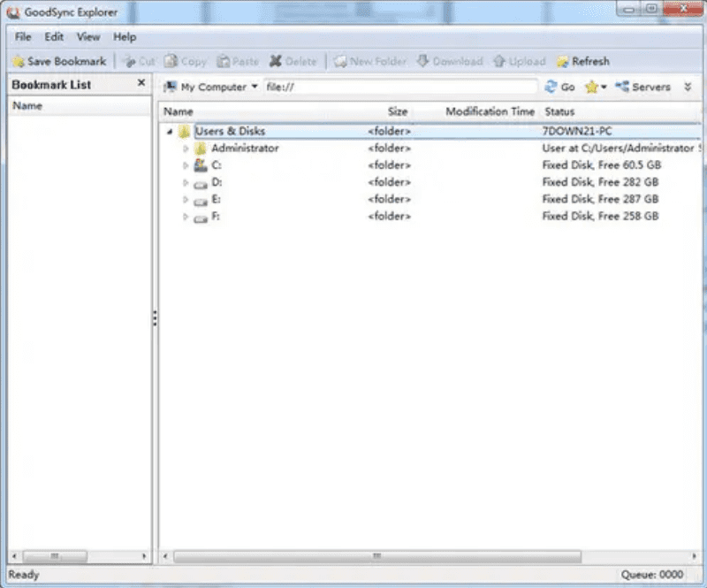Click the 'Fixed Disk, Free 60.5 GB' status
This screenshot has width=707, height=588.
(x=602, y=165)
